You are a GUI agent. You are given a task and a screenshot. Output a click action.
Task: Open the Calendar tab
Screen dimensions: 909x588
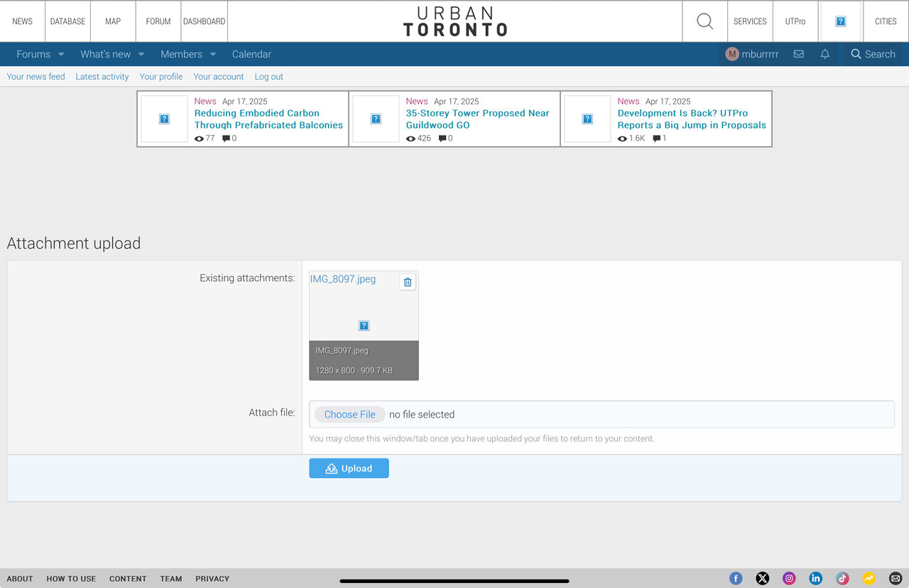251,54
